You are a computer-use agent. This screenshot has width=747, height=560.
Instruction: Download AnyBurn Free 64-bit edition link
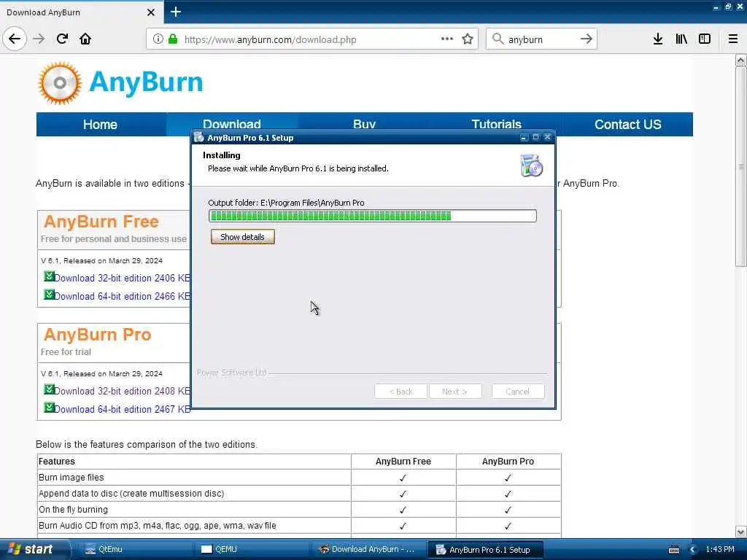click(122, 296)
